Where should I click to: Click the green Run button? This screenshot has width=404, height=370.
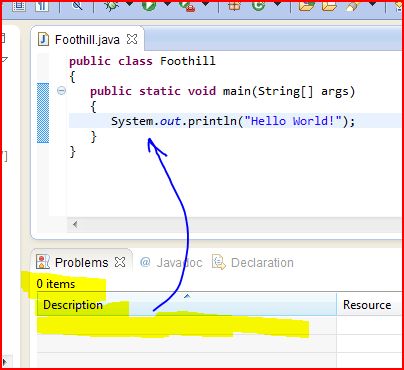point(148,6)
